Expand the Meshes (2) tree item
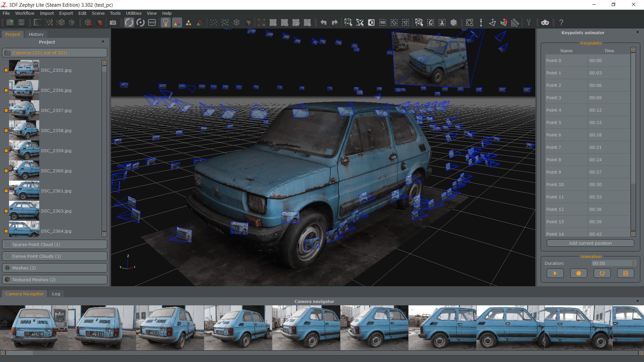The image size is (644, 362). (x=54, y=267)
